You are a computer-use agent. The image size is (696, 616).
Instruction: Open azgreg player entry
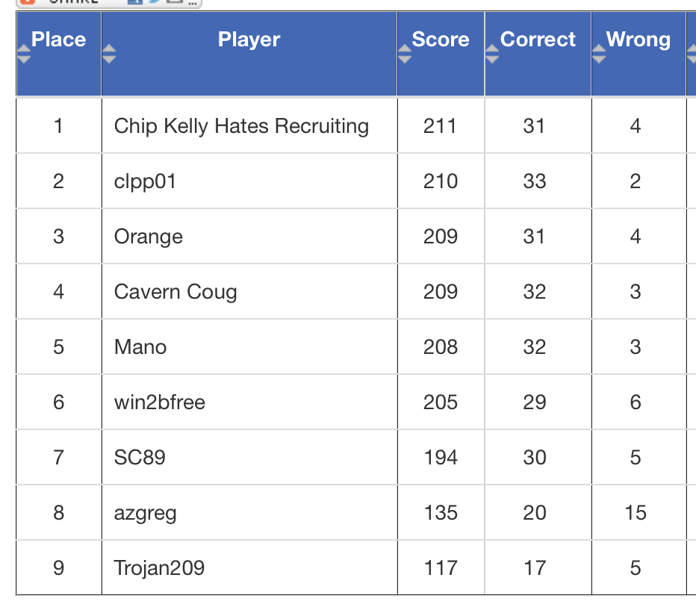pyautogui.click(x=145, y=514)
